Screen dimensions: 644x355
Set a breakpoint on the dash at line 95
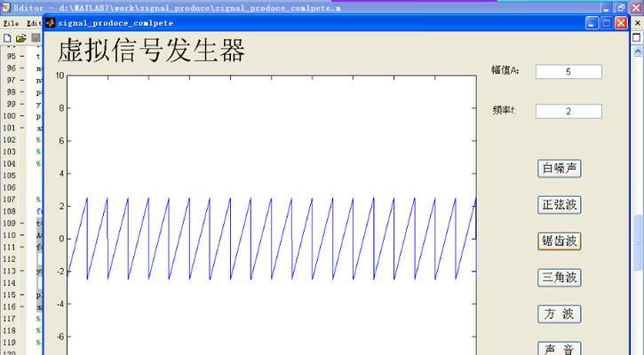pos(22,56)
